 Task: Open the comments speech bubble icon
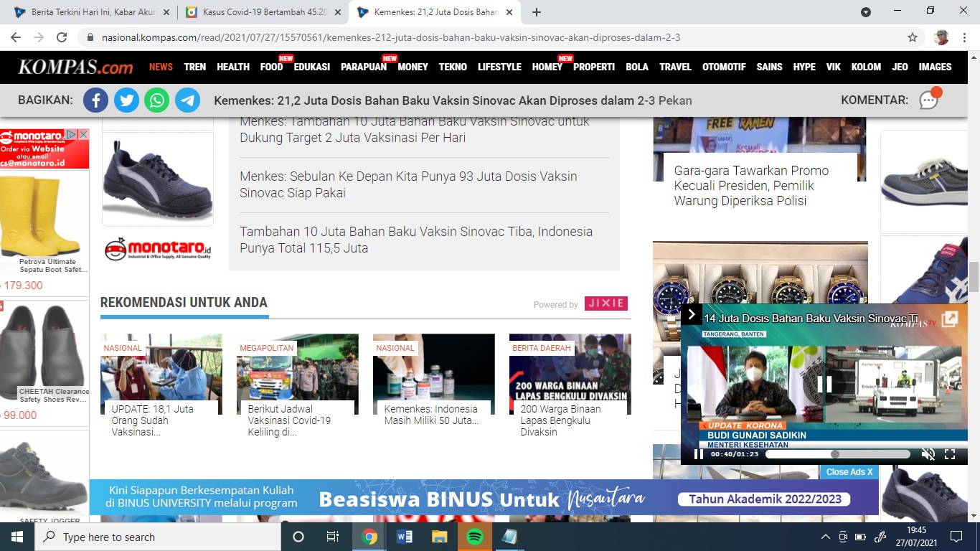tap(929, 100)
